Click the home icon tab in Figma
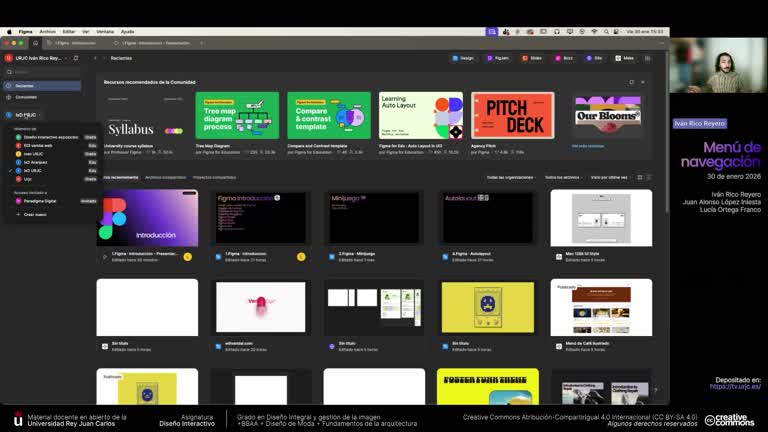 tap(35, 43)
